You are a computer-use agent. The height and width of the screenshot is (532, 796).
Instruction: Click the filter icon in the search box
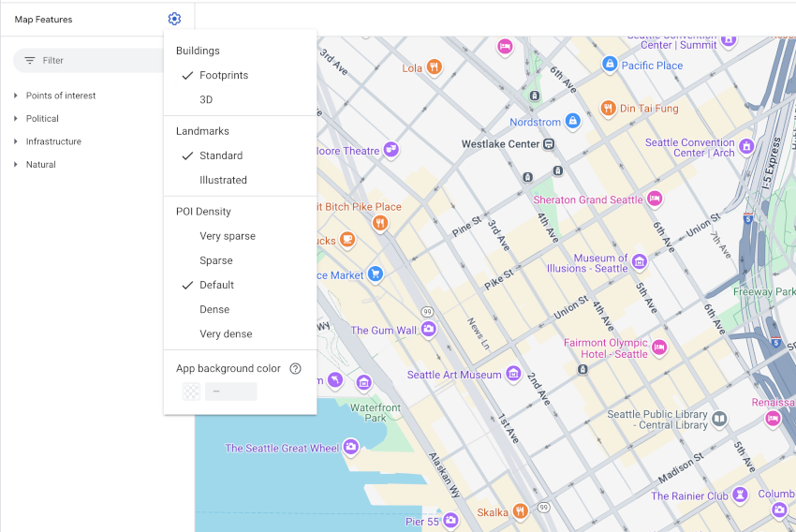[29, 60]
